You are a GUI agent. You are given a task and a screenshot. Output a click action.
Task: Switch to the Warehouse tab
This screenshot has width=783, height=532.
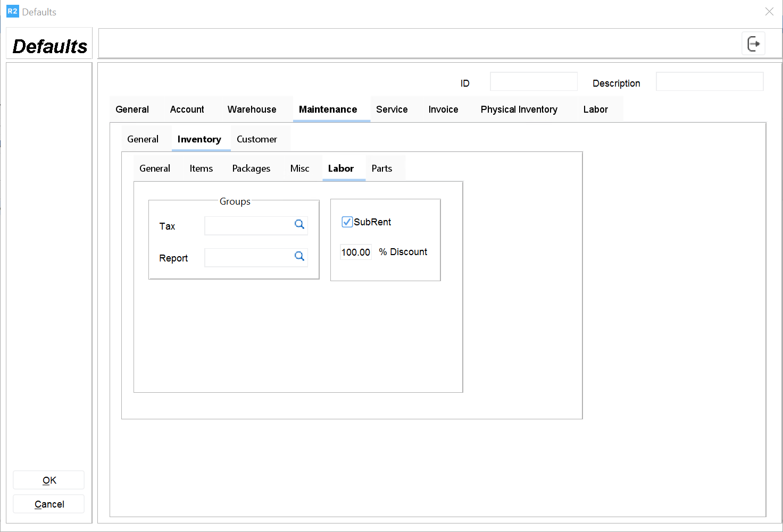(x=252, y=109)
